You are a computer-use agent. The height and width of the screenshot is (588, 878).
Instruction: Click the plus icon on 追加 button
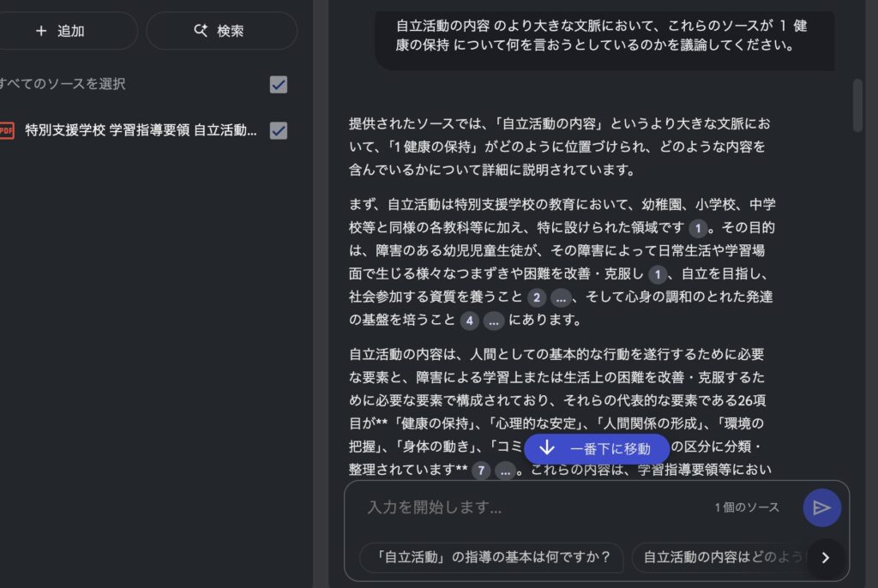pyautogui.click(x=41, y=31)
